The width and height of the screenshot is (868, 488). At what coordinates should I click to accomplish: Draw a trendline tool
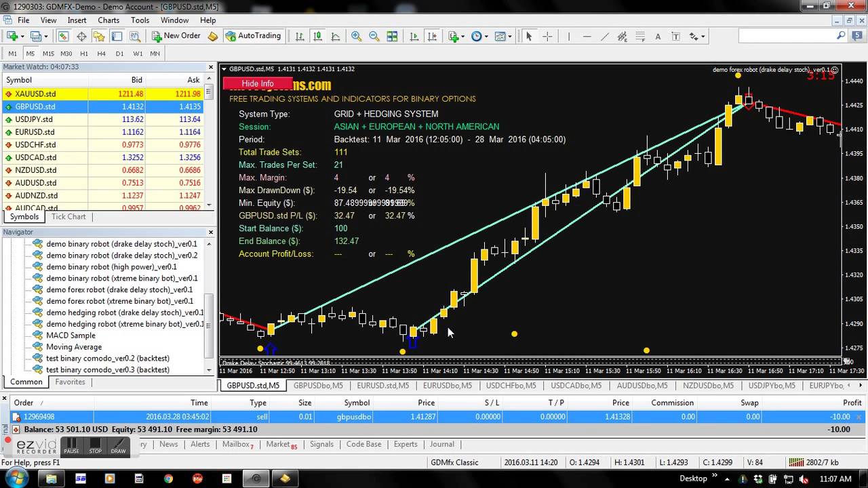(605, 36)
